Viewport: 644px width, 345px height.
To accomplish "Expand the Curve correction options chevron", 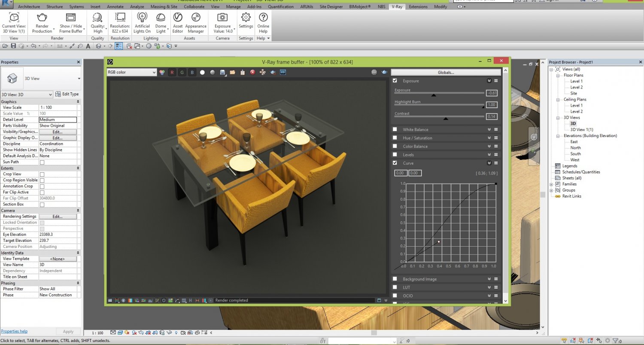I will 489,163.
